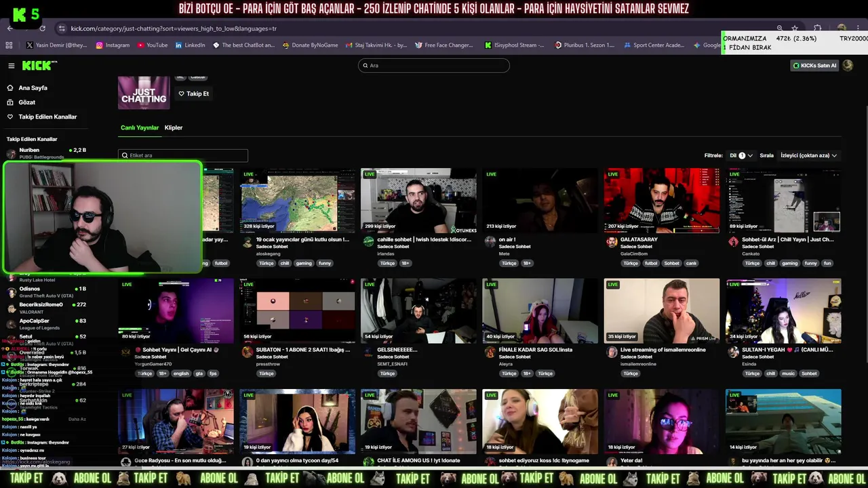The image size is (868, 488).
Task: Click the irlandas channel avatar
Action: 368,242
